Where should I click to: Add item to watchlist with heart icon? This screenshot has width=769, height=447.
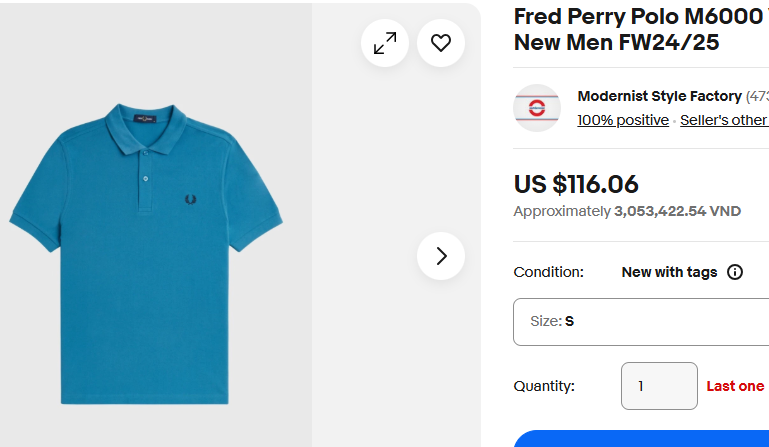tap(441, 43)
